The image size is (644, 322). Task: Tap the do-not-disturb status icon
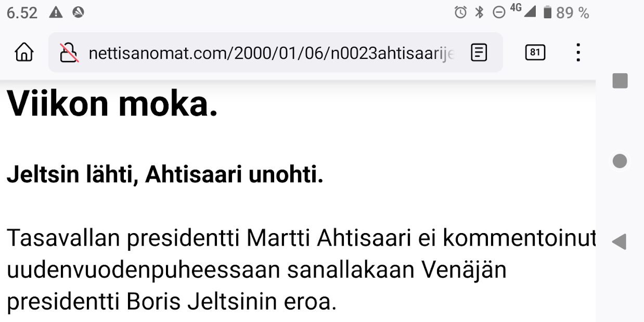click(x=498, y=13)
